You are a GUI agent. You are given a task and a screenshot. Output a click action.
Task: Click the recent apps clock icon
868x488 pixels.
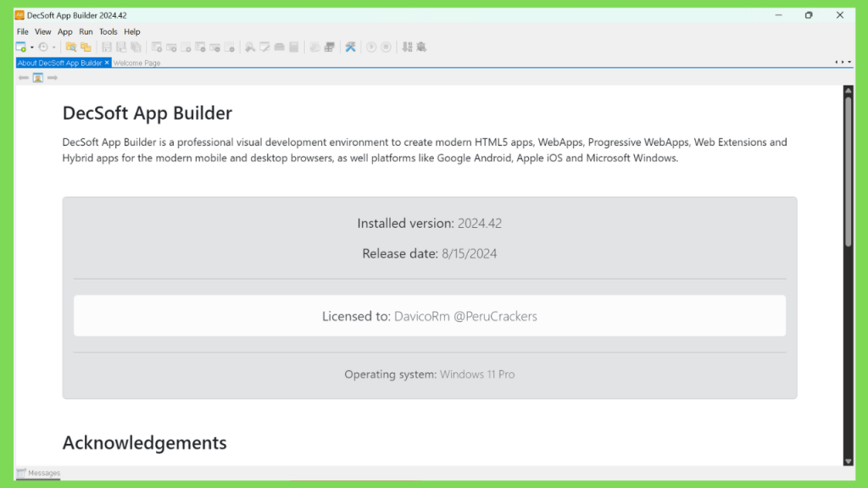pos(43,47)
